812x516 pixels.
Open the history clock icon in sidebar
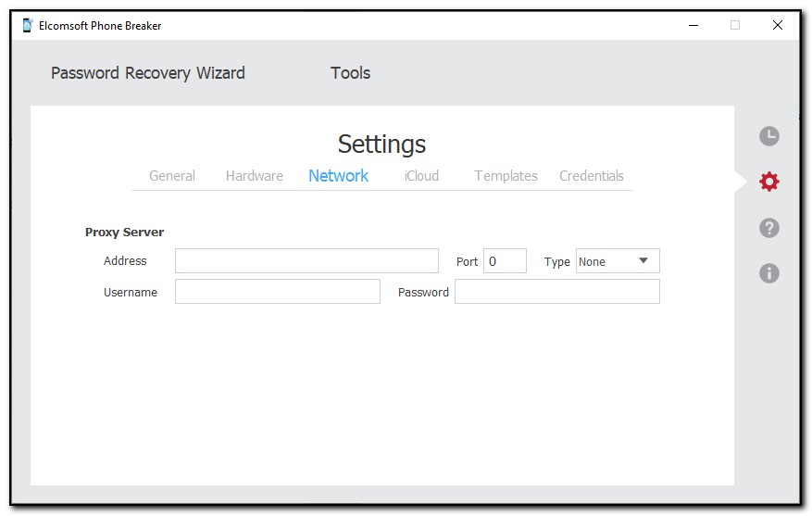click(768, 136)
